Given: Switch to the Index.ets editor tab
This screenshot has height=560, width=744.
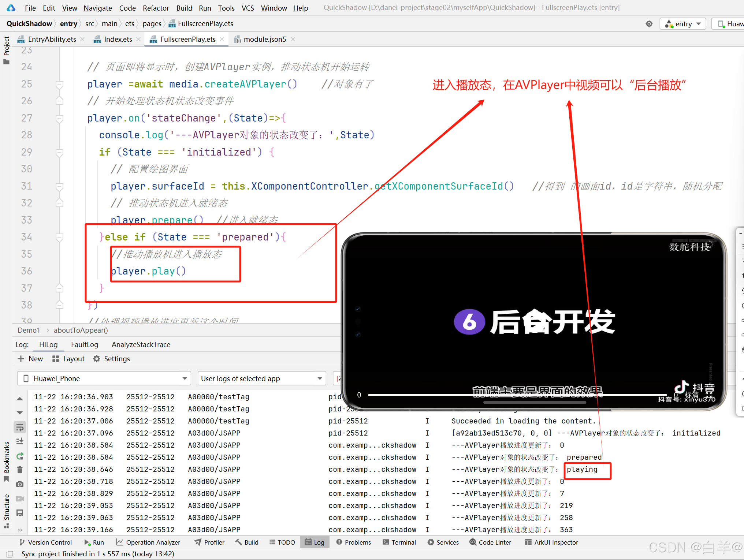Looking at the screenshot, I should (x=118, y=39).
